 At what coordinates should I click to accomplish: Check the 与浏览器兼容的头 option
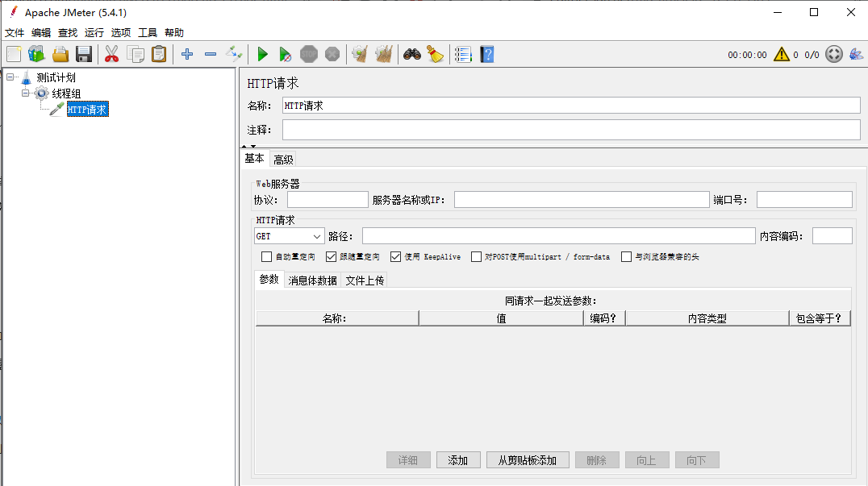coord(626,256)
